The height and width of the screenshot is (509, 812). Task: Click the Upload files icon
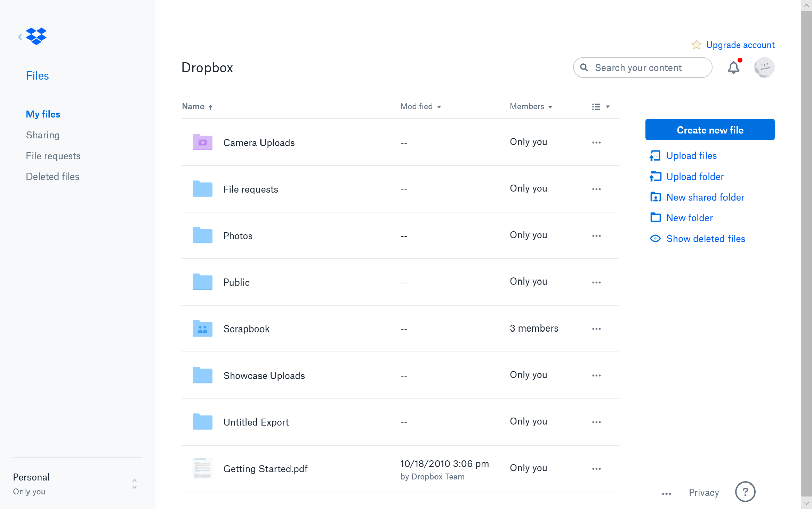click(655, 155)
